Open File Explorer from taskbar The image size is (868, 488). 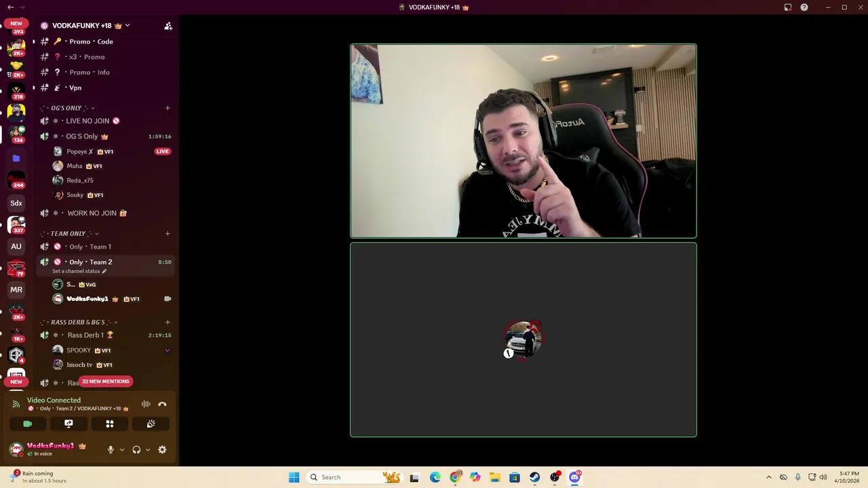point(495,477)
